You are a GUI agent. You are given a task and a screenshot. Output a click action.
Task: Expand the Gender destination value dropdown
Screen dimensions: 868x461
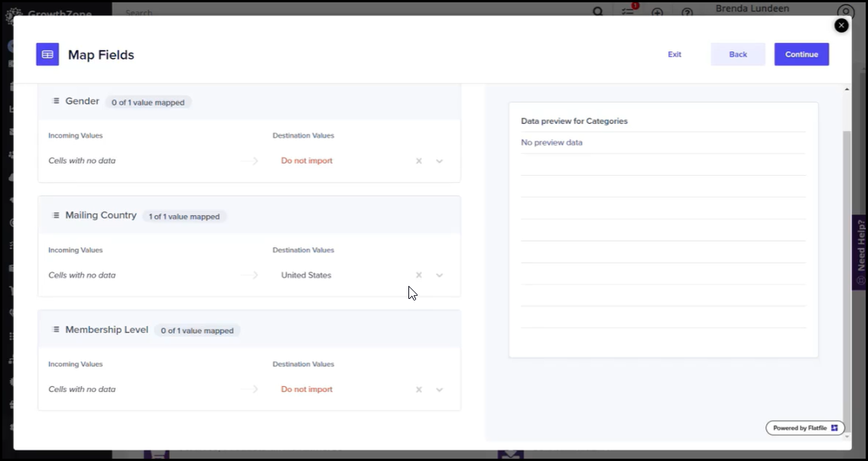coord(440,161)
